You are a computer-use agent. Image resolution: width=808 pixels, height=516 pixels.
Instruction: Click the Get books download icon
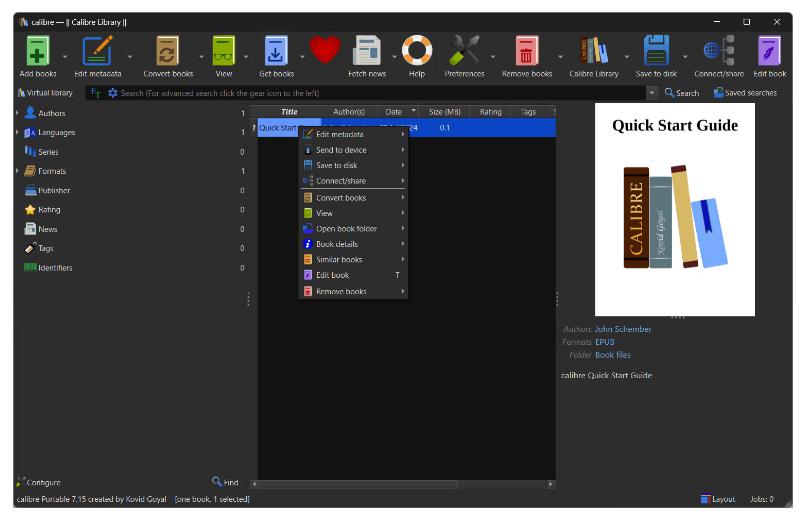(x=276, y=51)
